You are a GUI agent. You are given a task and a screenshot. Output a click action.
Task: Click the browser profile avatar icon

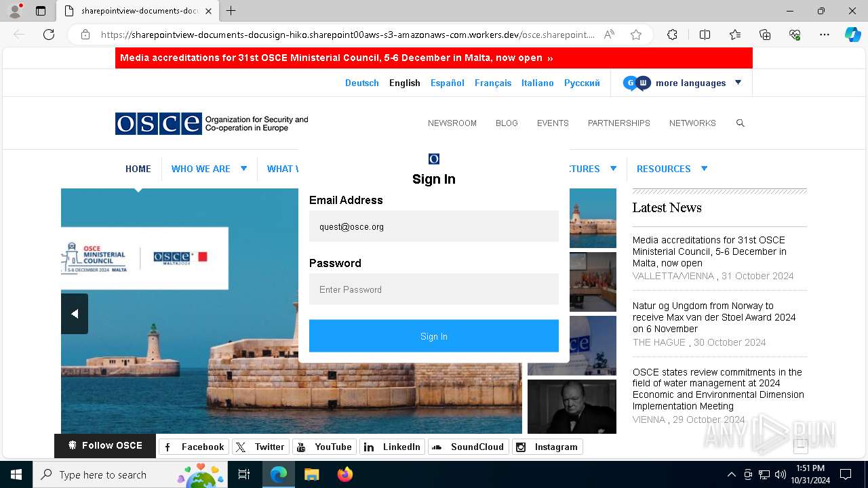(15, 11)
